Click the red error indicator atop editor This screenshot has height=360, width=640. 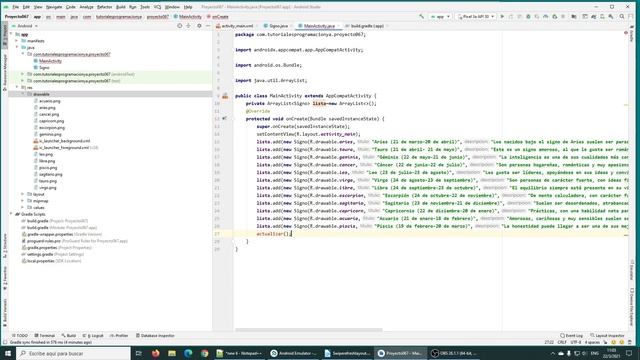tap(626, 33)
